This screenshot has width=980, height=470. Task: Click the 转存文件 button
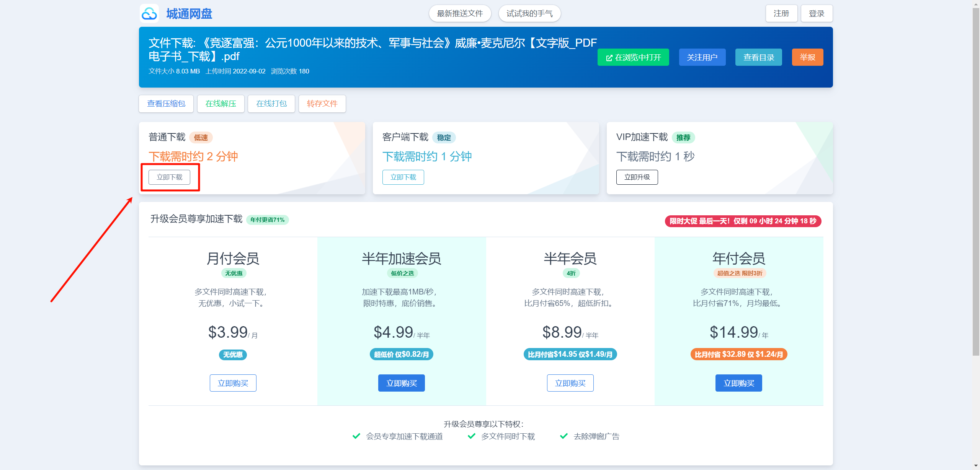pos(322,104)
